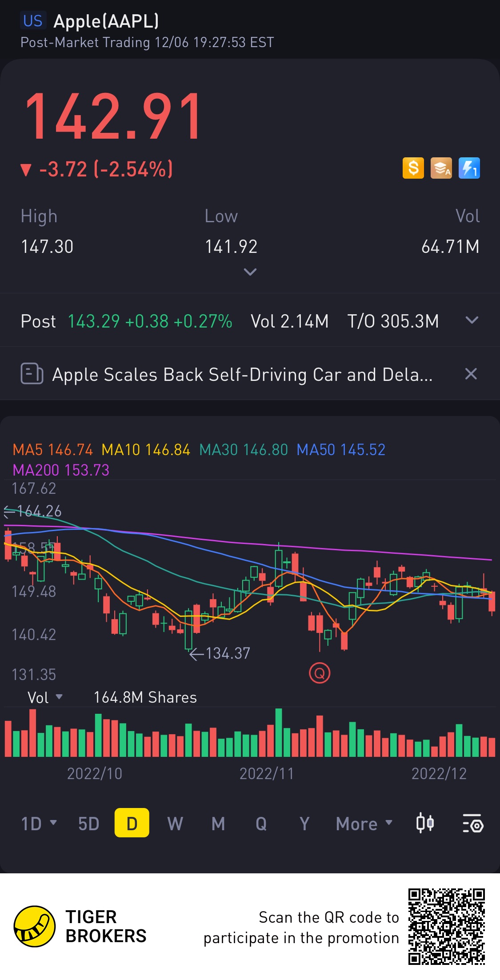Tap the 2022/12 date axis label
500x980 pixels.
[x=439, y=774]
